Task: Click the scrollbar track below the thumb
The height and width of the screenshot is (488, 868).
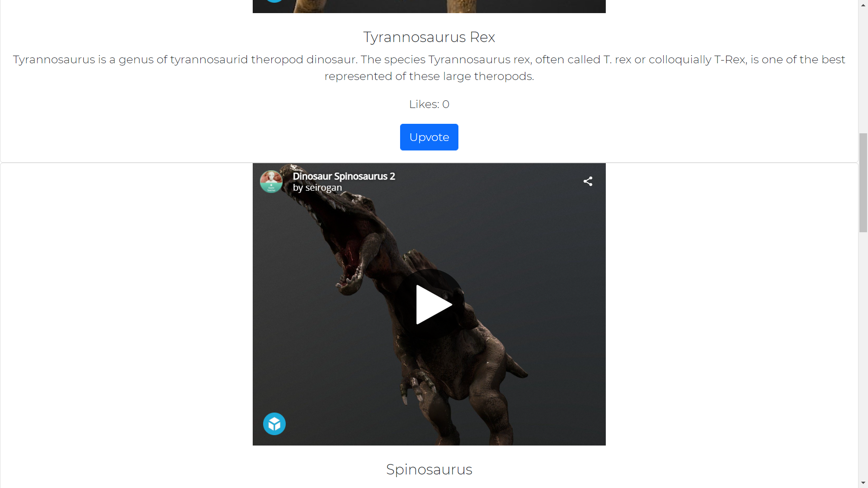Action: point(863,352)
